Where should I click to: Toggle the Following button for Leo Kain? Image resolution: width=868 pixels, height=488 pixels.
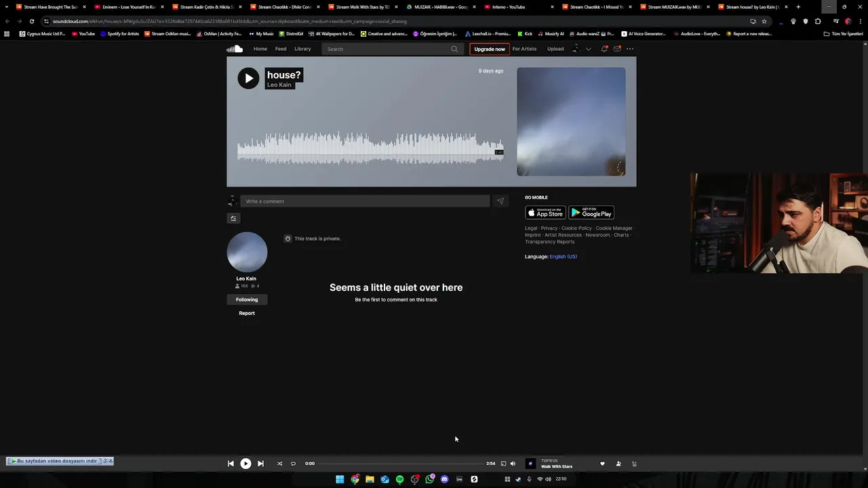click(x=247, y=300)
